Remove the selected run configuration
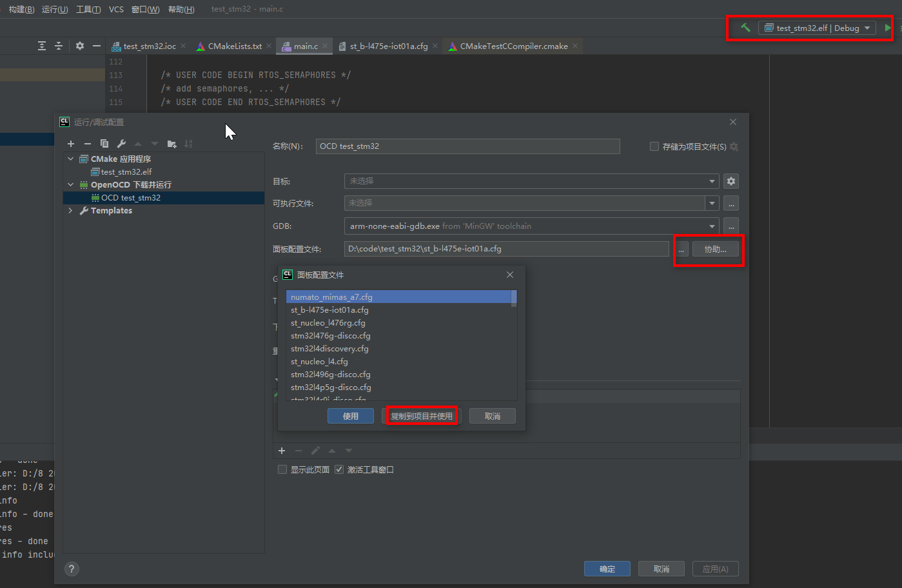Screen dimensions: 902x588 point(88,144)
